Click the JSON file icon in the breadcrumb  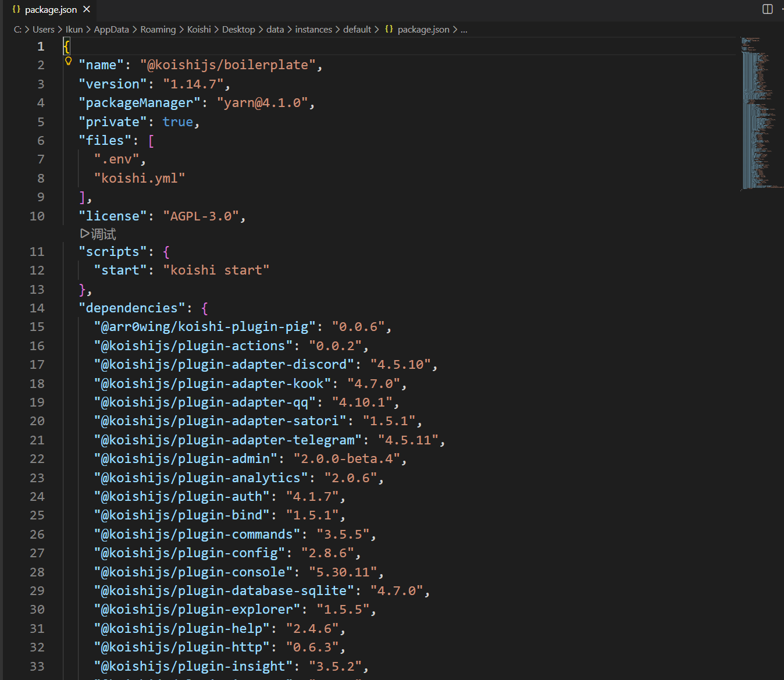[389, 29]
